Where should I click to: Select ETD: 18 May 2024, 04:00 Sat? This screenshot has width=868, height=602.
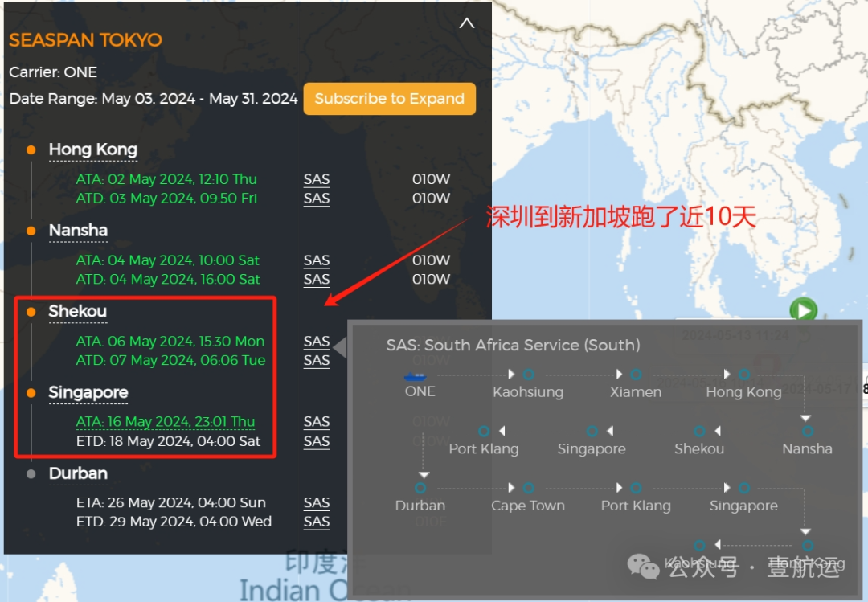click(168, 441)
